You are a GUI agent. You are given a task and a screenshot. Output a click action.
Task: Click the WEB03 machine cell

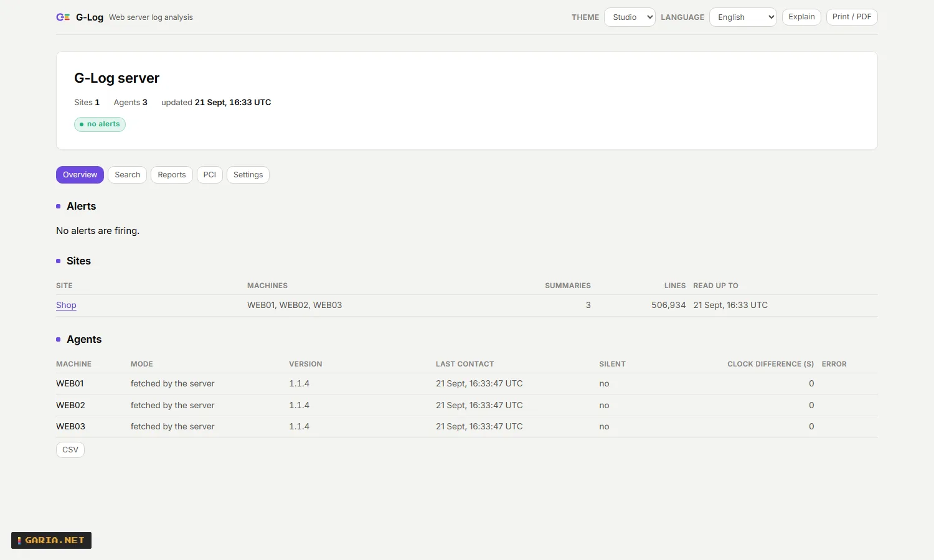click(x=70, y=426)
